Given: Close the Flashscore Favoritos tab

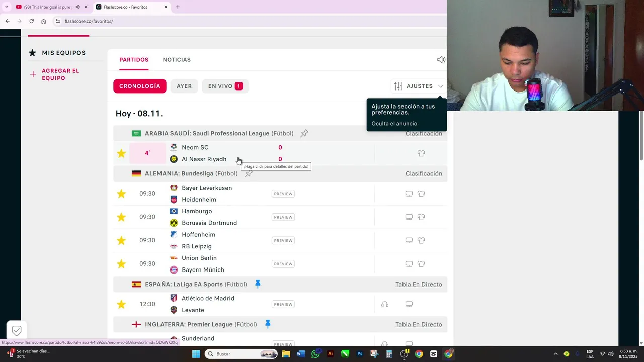Looking at the screenshot, I should 166,7.
